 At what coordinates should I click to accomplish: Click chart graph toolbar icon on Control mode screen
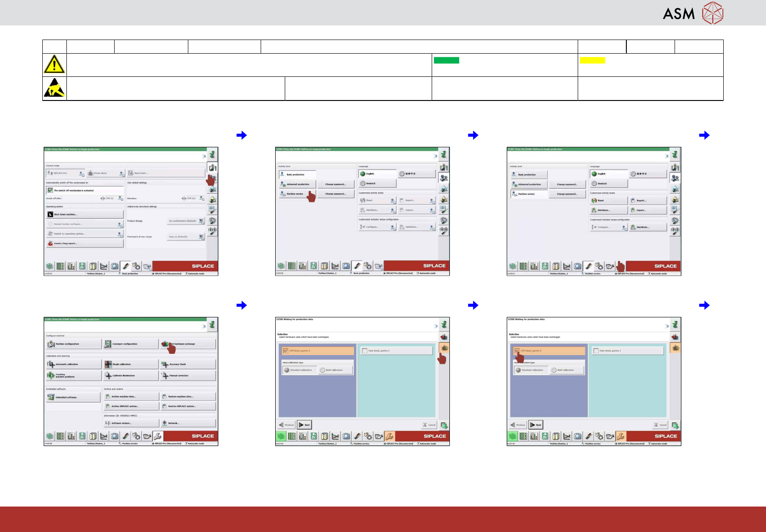[104, 266]
